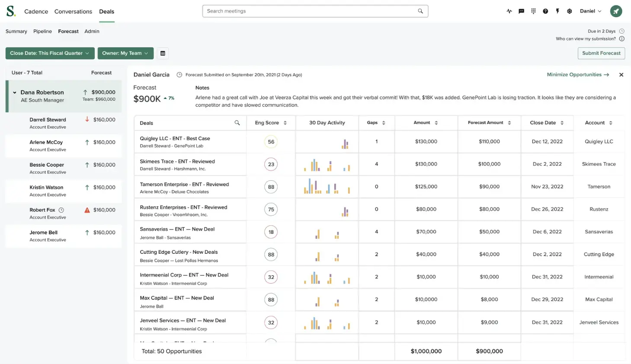
Task: Click the Submit Forecast button
Action: pyautogui.click(x=601, y=53)
